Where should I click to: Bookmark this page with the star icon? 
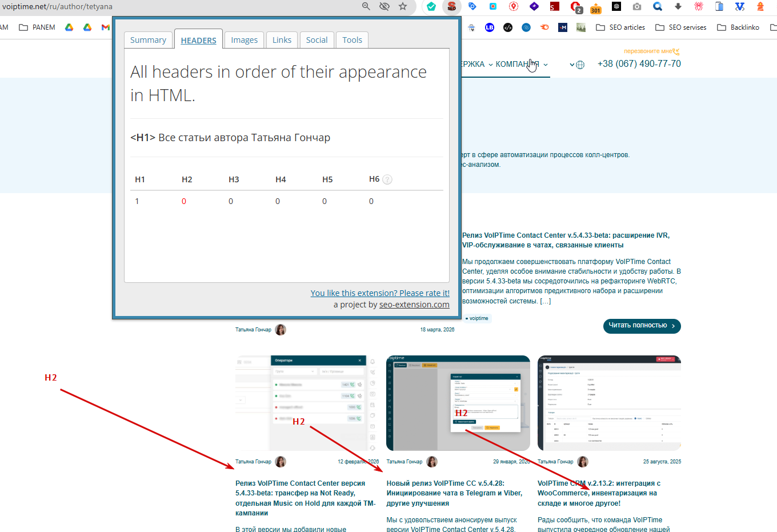[403, 6]
